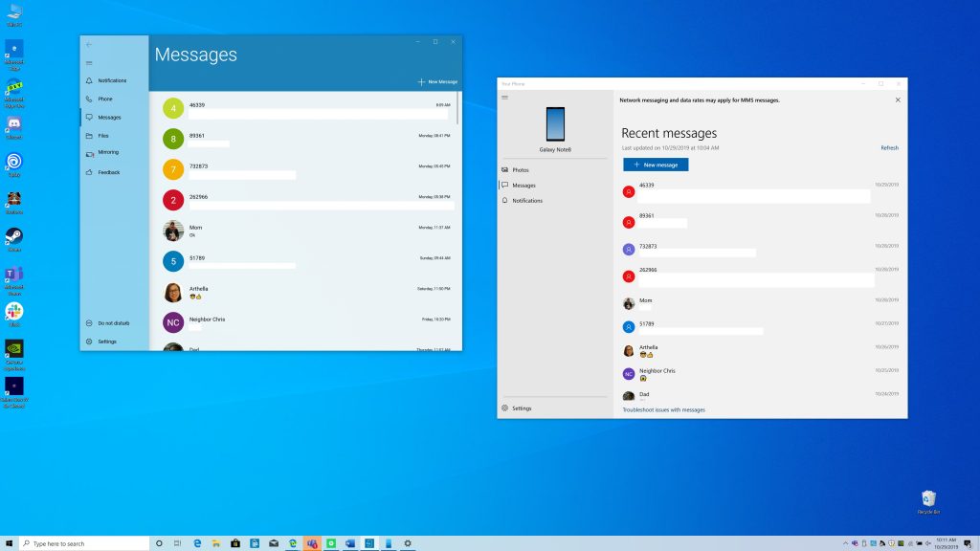The width and height of the screenshot is (980, 551).
Task: Open Mail from the taskbar
Action: coord(274,543)
